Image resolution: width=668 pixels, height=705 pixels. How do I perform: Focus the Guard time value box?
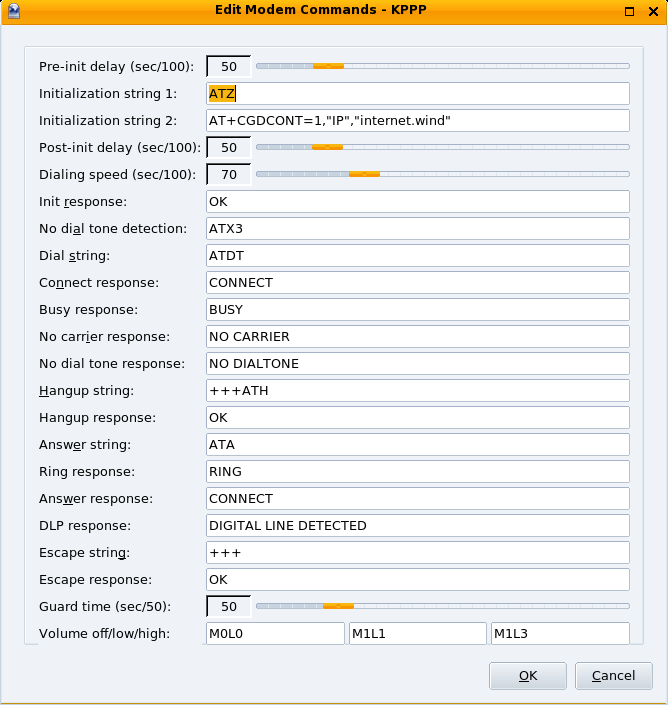[x=228, y=607]
